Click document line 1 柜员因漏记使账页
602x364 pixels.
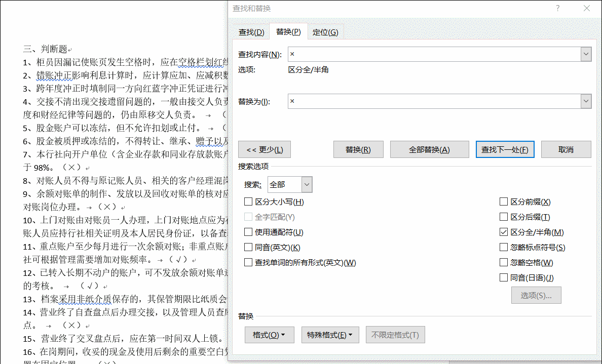point(125,62)
